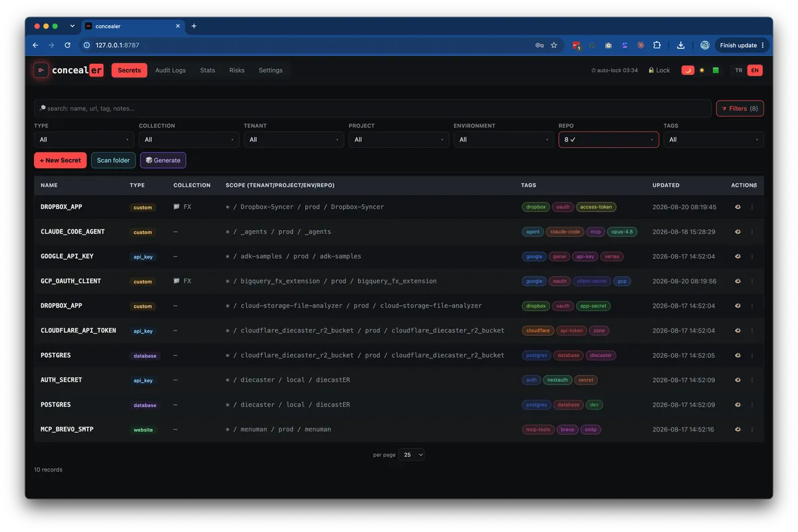This screenshot has height=532, width=798.
Task: Open actions menu for AUTH_SECRET row
Action: 752,380
